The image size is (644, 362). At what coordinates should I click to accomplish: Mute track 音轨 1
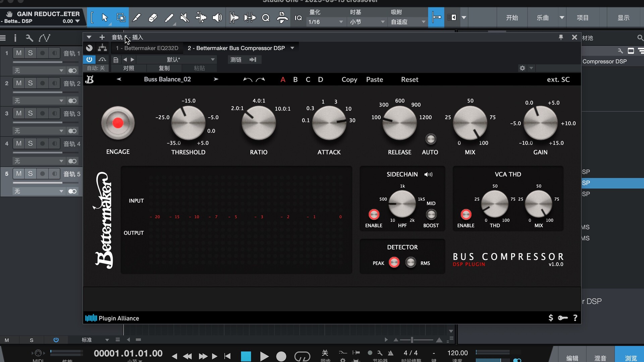[x=19, y=53]
